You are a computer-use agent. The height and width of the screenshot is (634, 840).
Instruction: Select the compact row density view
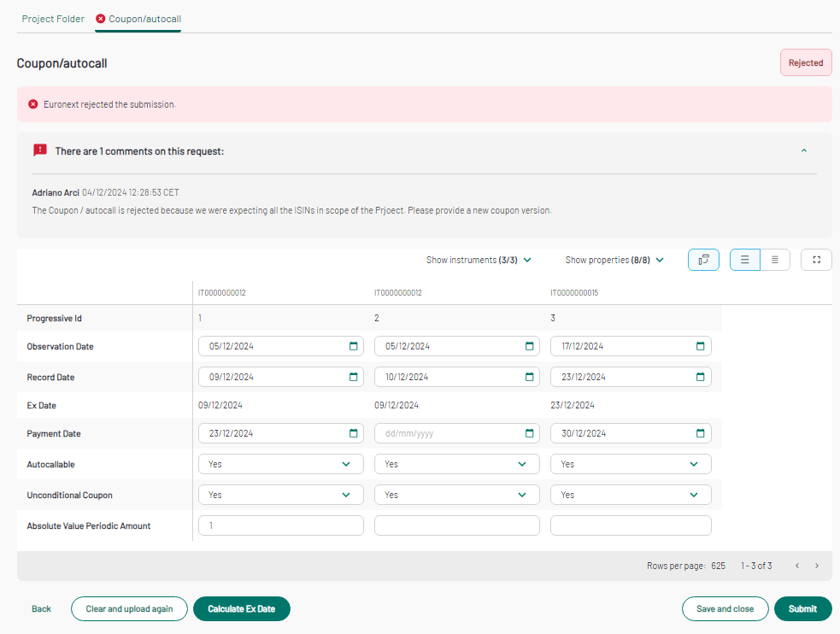[x=775, y=260]
